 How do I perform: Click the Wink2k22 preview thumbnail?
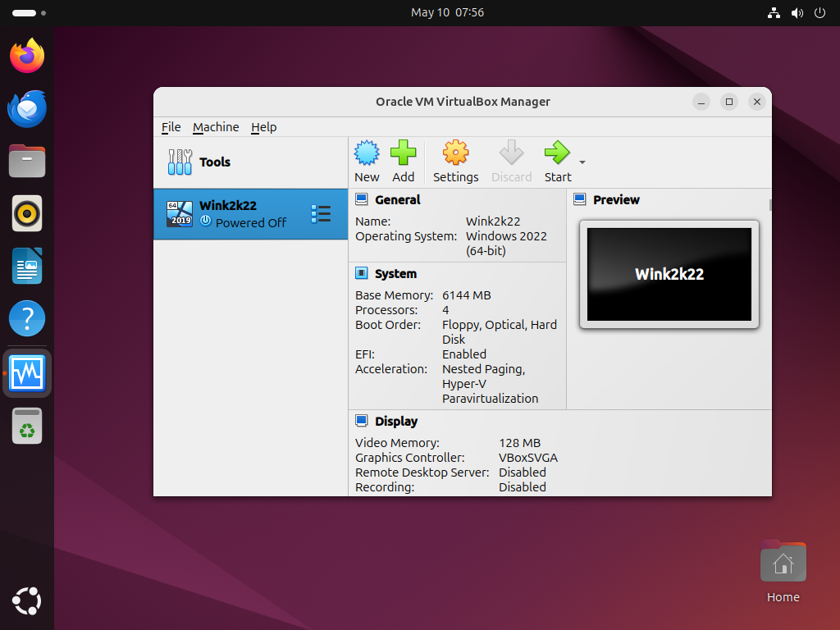(x=669, y=274)
